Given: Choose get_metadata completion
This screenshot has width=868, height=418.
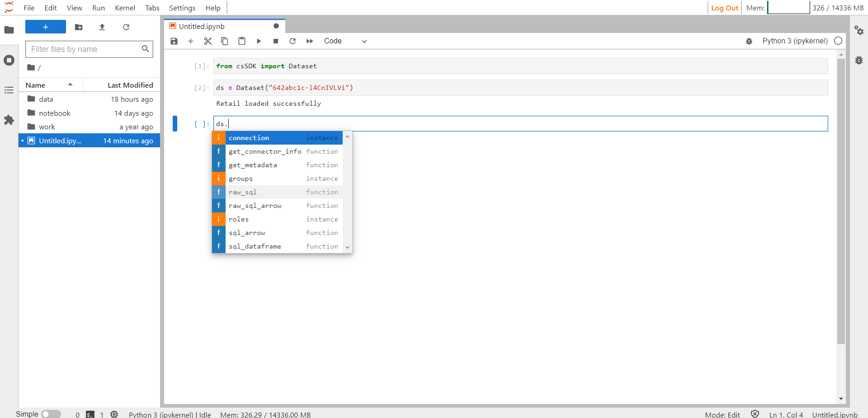Looking at the screenshot, I should click(277, 165).
